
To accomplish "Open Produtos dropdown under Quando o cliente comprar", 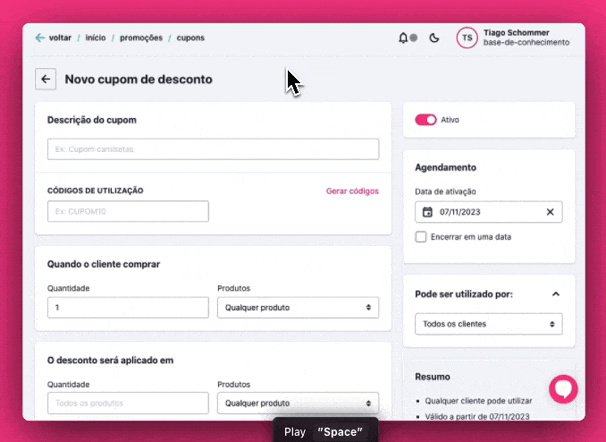I will pyautogui.click(x=298, y=308).
